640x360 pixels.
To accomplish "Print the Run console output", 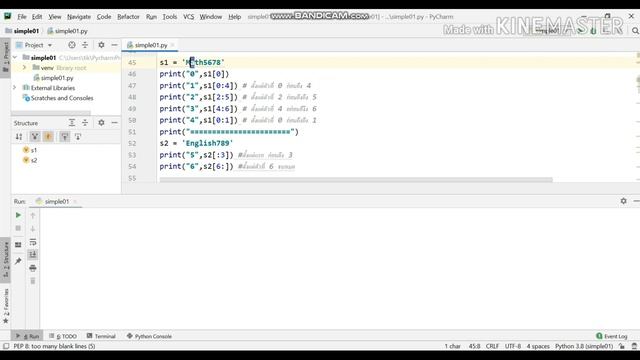I will (33, 268).
